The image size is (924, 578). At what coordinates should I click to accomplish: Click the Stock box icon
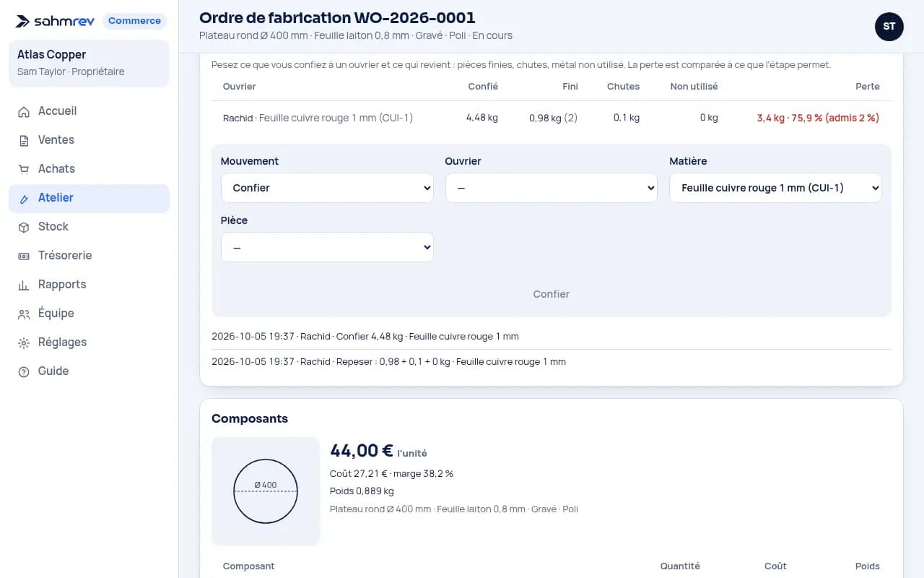pos(24,227)
